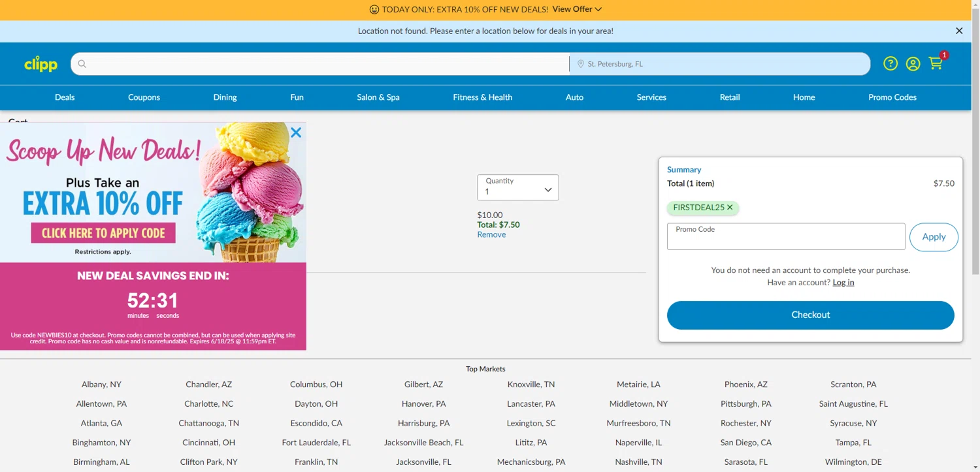Viewport: 980px width, 472px height.
Task: Open the San Diego, CA market
Action: 746,443
